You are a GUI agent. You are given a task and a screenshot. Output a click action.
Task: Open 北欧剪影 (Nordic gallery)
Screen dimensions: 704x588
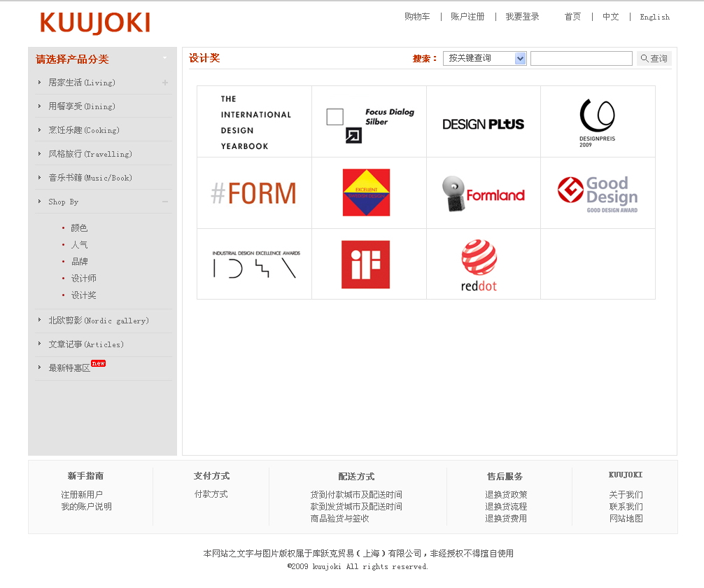(x=99, y=321)
